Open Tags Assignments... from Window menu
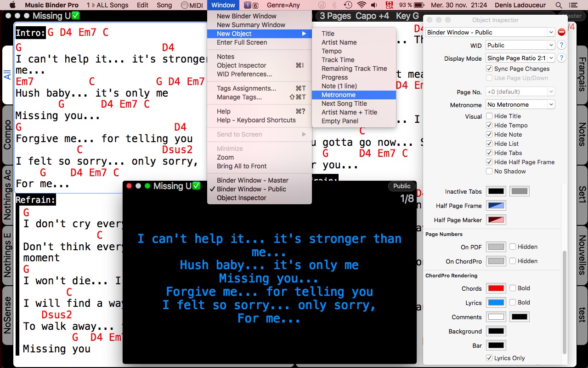 pyautogui.click(x=260, y=88)
